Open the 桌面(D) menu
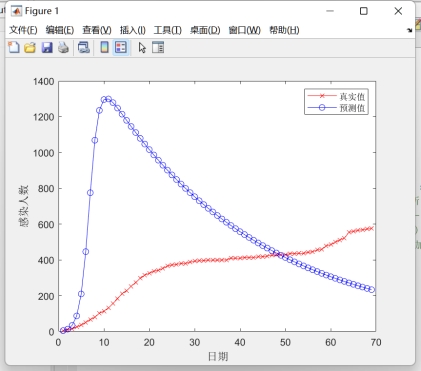The image size is (421, 371). click(x=205, y=30)
